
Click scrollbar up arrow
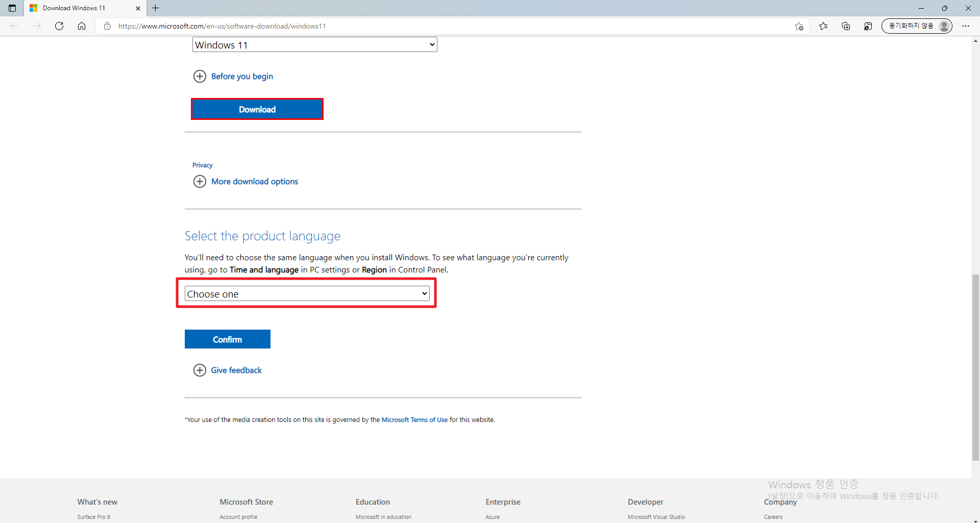975,41
